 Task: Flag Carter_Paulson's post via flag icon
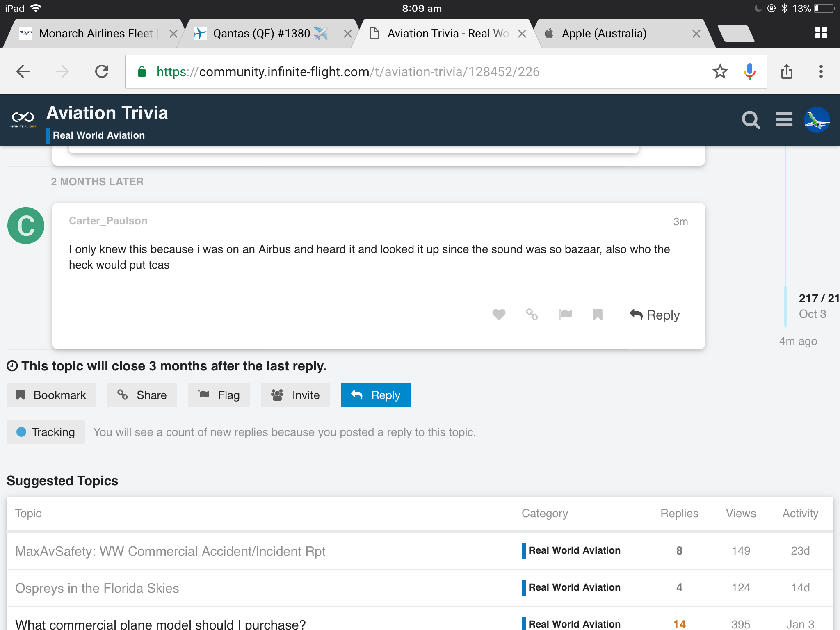click(x=565, y=315)
